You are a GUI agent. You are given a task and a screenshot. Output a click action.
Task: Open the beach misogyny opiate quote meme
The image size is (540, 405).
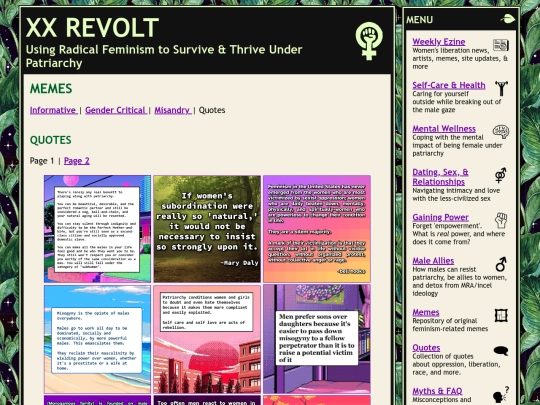tap(97, 339)
